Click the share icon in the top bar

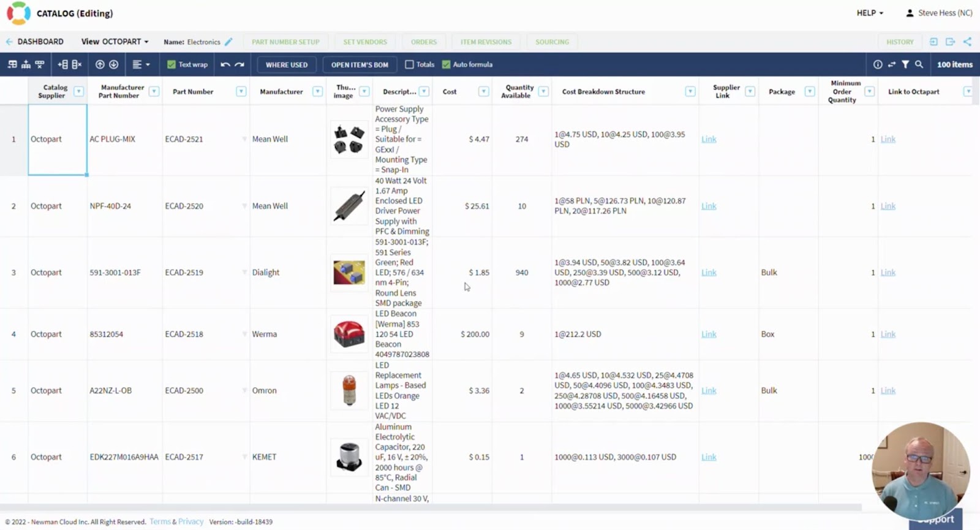point(967,42)
